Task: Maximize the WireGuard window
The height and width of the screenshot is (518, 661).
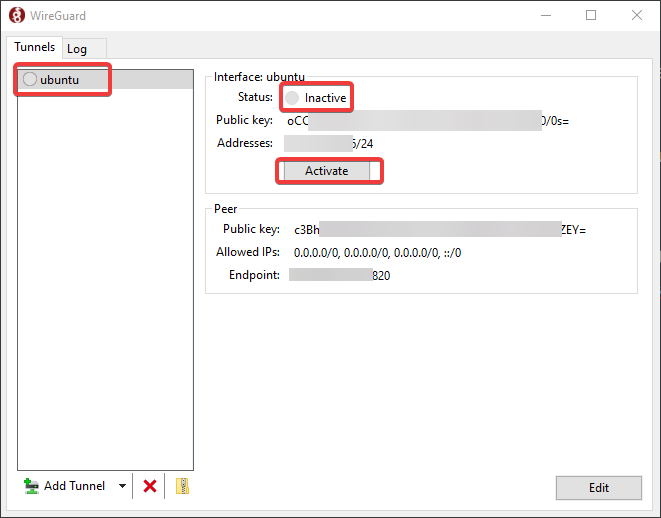Action: coord(591,16)
